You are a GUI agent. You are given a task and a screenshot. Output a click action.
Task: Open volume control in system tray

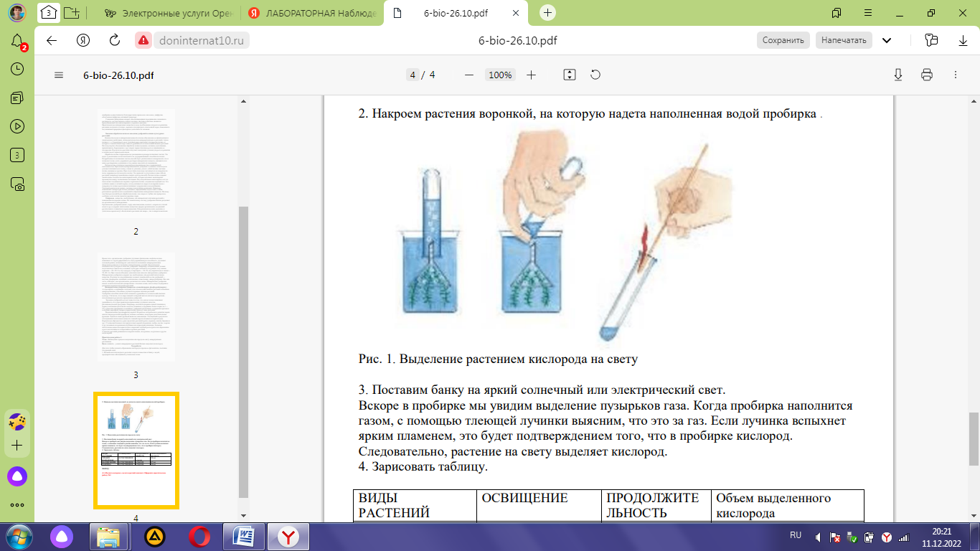819,537
